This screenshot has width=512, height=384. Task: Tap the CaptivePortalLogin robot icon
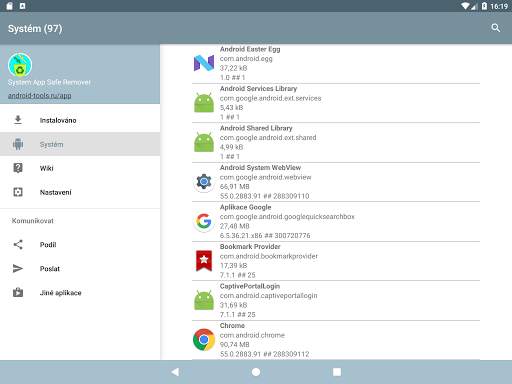point(204,300)
